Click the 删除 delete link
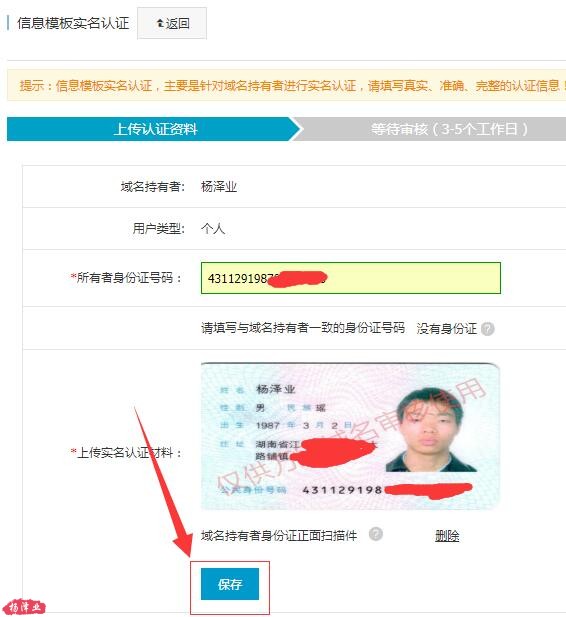 pyautogui.click(x=447, y=536)
